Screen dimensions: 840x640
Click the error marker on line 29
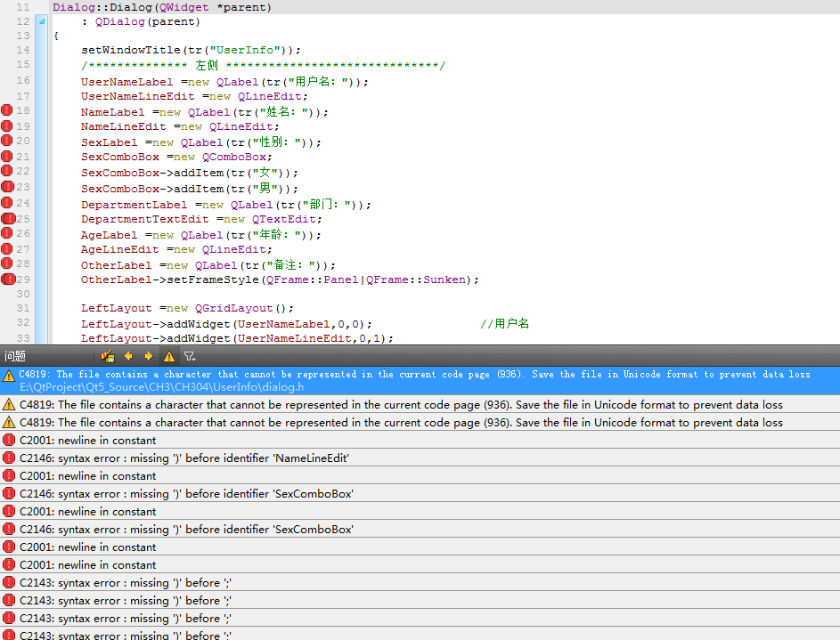tap(8, 279)
